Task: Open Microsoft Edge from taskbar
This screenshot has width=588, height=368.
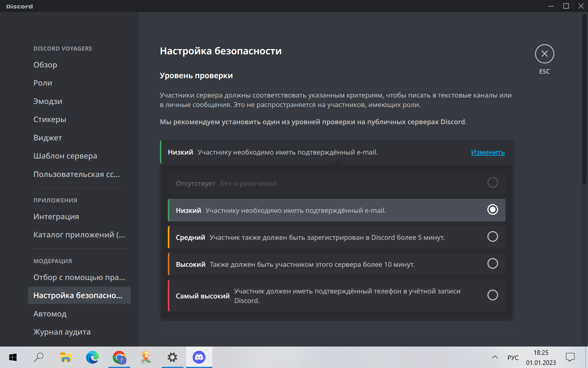Action: pos(92,357)
